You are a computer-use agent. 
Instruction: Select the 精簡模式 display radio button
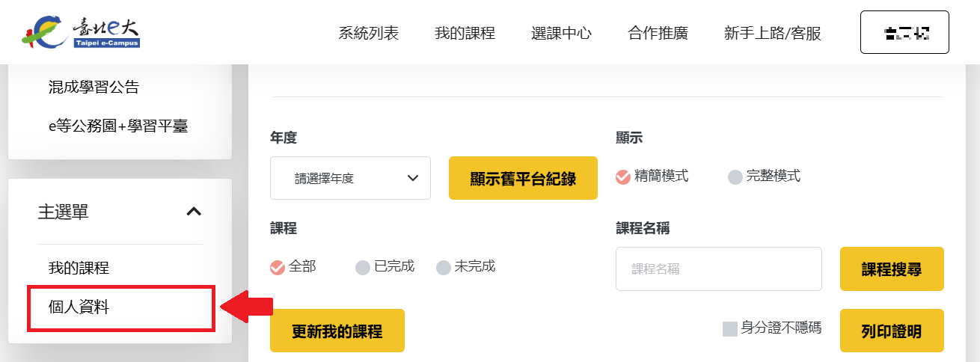623,177
